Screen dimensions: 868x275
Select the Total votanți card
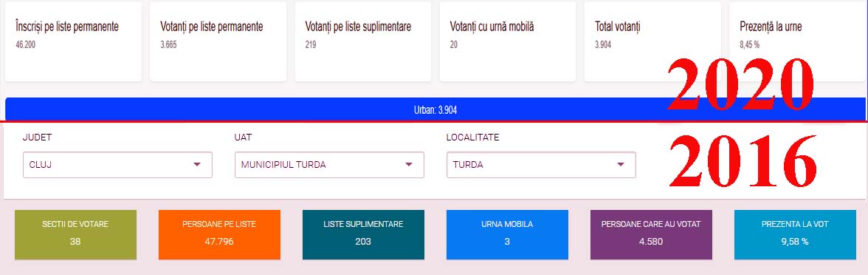click(652, 41)
